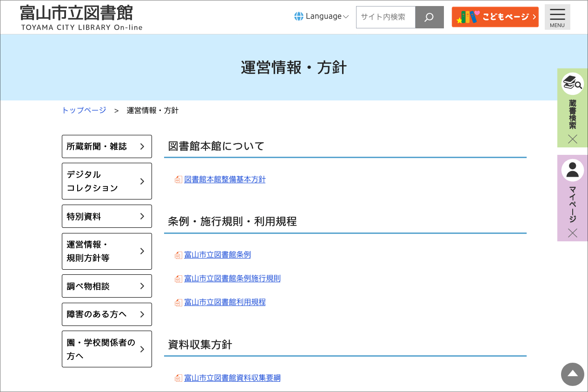This screenshot has width=588, height=392.
Task: Expand デジタルコレクション sidebar item
Action: click(107, 181)
